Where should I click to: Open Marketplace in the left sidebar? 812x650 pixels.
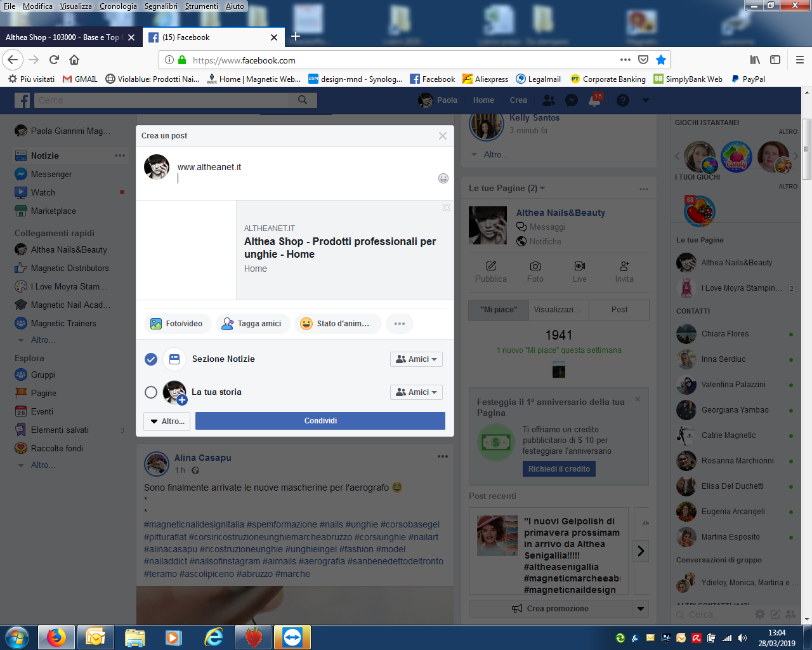tap(53, 211)
